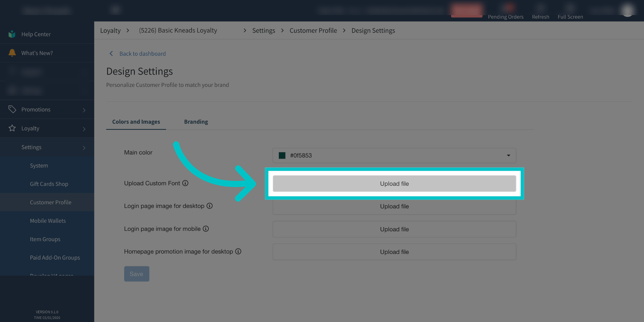The image size is (644, 322).
Task: Open the Main color dropdown arrow
Action: (x=508, y=156)
